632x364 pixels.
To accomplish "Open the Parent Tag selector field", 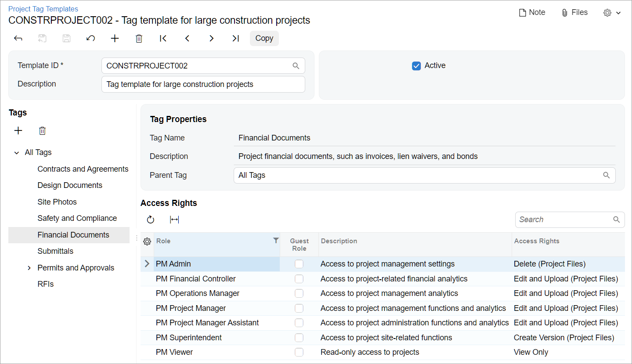I will click(x=424, y=175).
